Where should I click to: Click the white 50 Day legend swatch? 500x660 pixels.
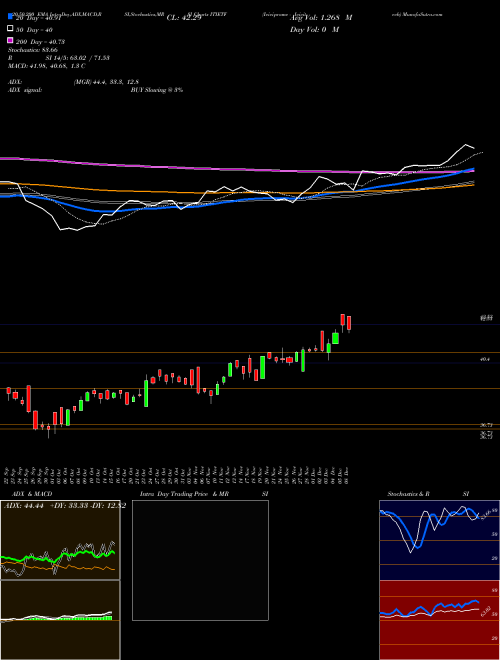click(10, 29)
